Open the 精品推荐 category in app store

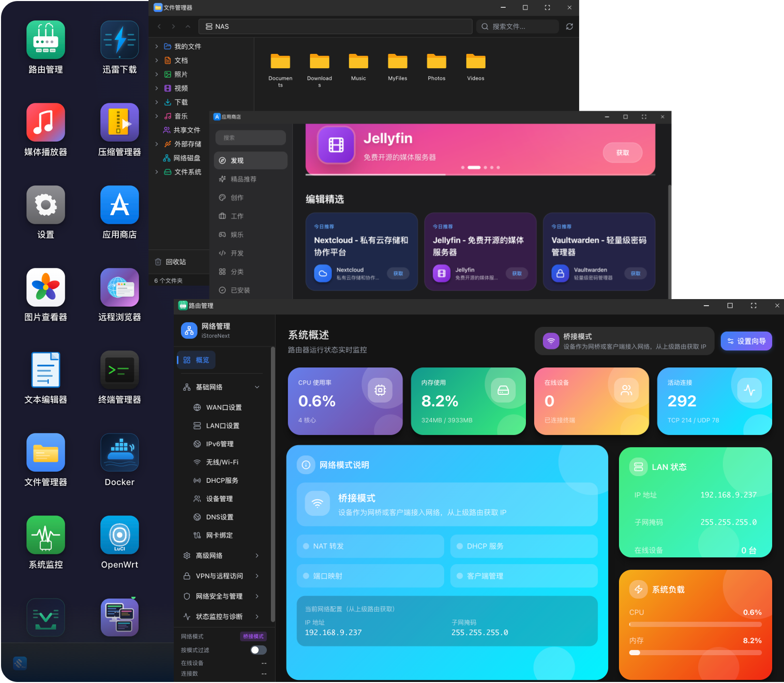(x=243, y=179)
